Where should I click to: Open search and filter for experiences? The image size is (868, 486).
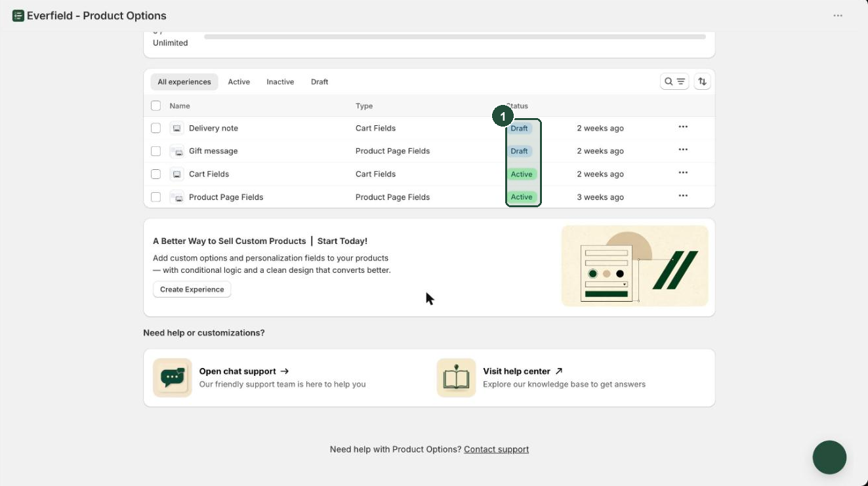[674, 81]
